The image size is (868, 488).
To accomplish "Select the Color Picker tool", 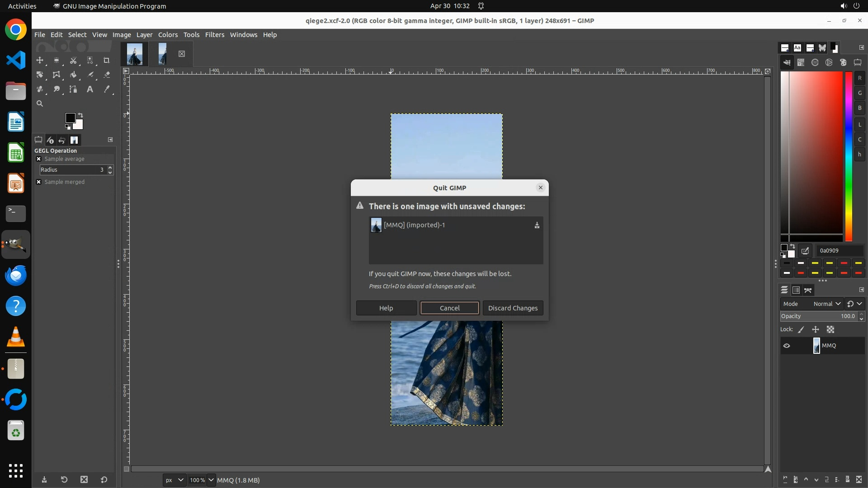I will click(107, 89).
